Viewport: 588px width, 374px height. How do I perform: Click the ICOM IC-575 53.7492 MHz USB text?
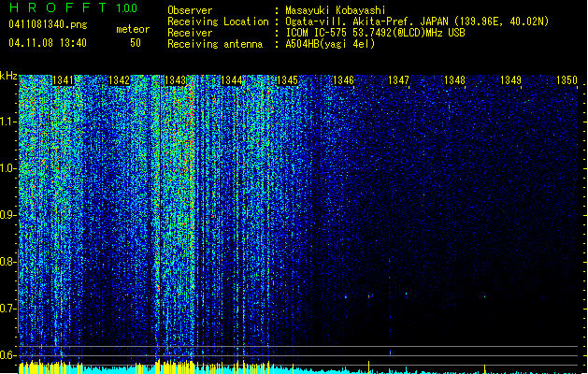tap(376, 33)
